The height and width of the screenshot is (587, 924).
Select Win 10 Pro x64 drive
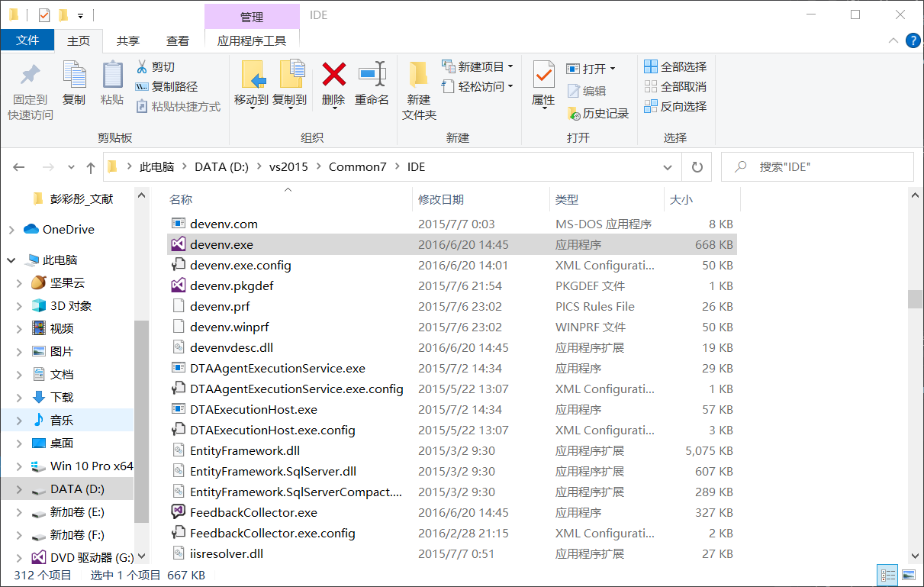[66, 466]
